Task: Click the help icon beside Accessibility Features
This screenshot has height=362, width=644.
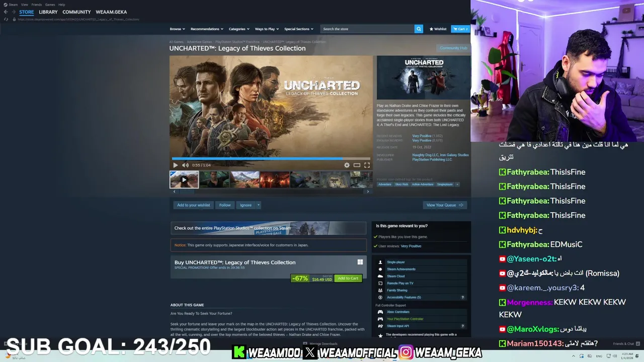Action: 463,297
